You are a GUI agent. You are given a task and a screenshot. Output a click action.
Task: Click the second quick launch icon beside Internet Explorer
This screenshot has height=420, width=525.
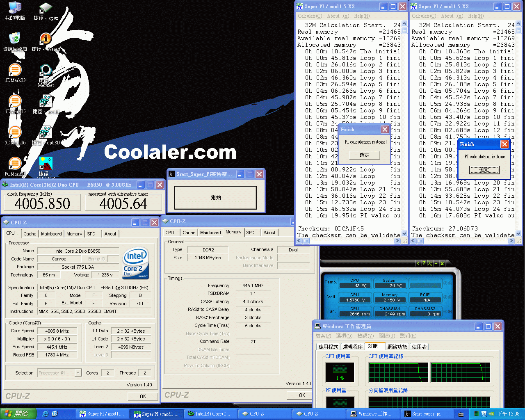pyautogui.click(x=55, y=414)
